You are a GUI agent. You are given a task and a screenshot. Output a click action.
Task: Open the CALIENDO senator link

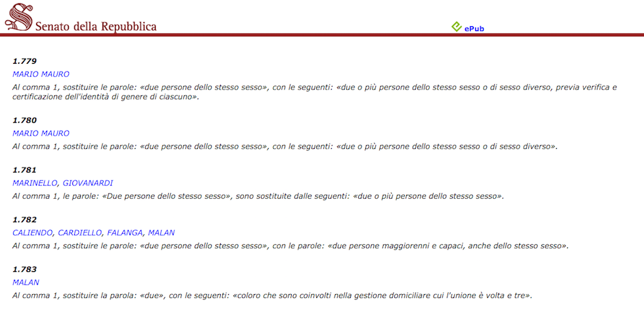(x=33, y=233)
